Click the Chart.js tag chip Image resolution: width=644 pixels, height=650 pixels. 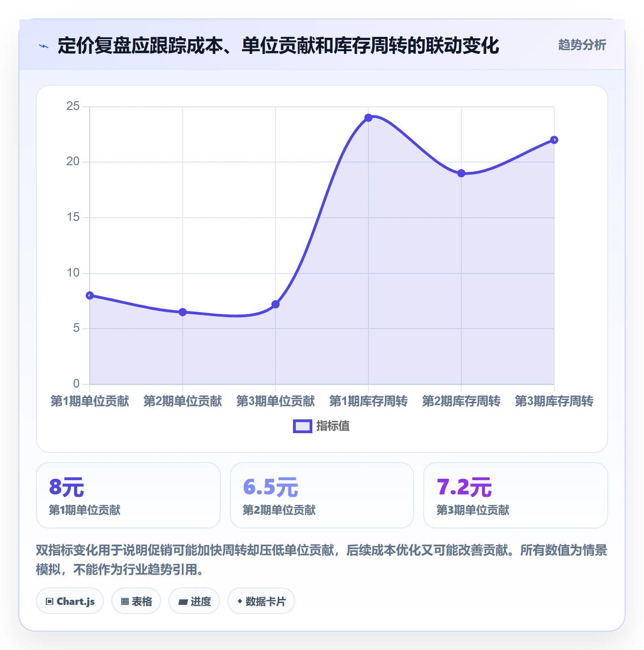pos(70,601)
